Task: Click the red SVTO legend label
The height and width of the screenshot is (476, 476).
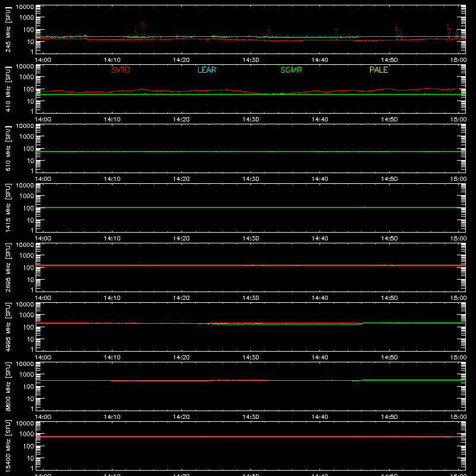Action: coord(121,70)
